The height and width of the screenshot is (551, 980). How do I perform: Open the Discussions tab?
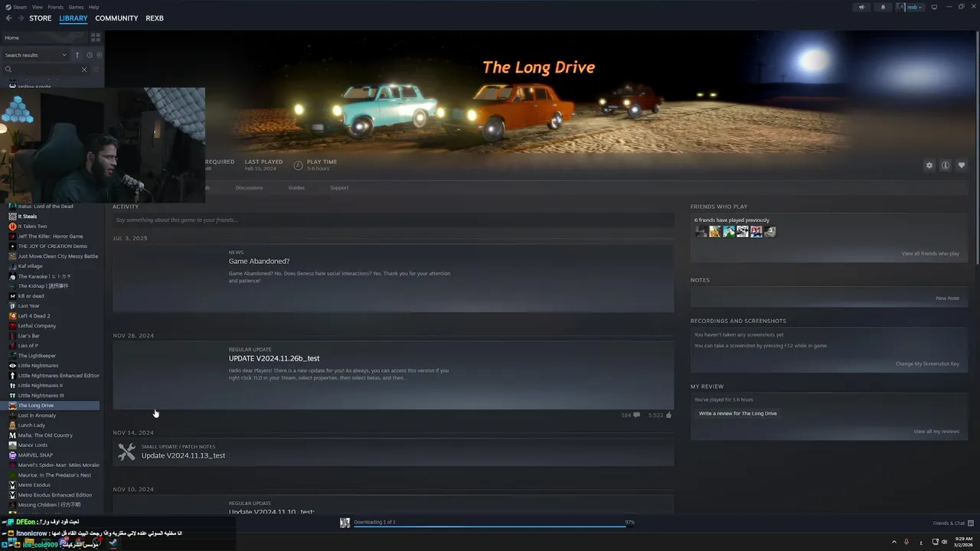click(x=249, y=187)
